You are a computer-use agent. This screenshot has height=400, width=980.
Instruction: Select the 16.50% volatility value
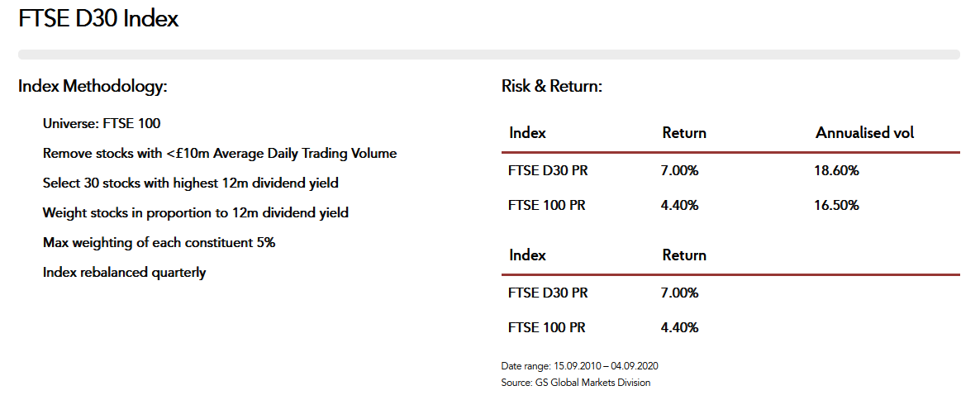pyautogui.click(x=836, y=205)
